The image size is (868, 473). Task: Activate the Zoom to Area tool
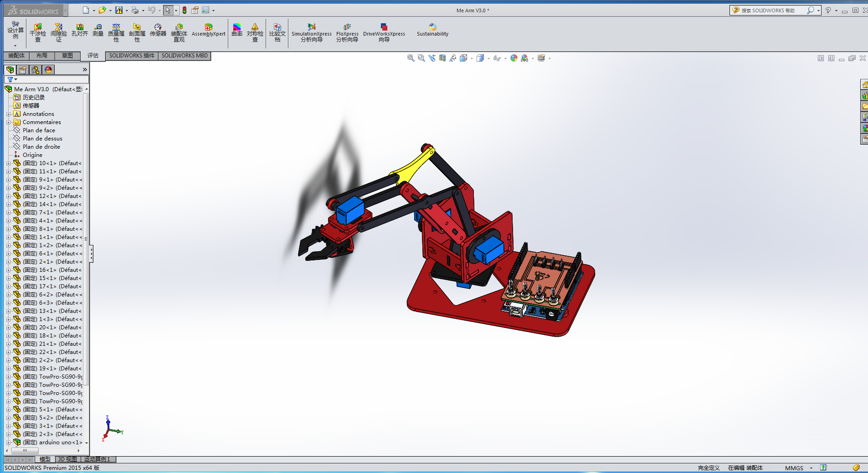tap(421, 58)
